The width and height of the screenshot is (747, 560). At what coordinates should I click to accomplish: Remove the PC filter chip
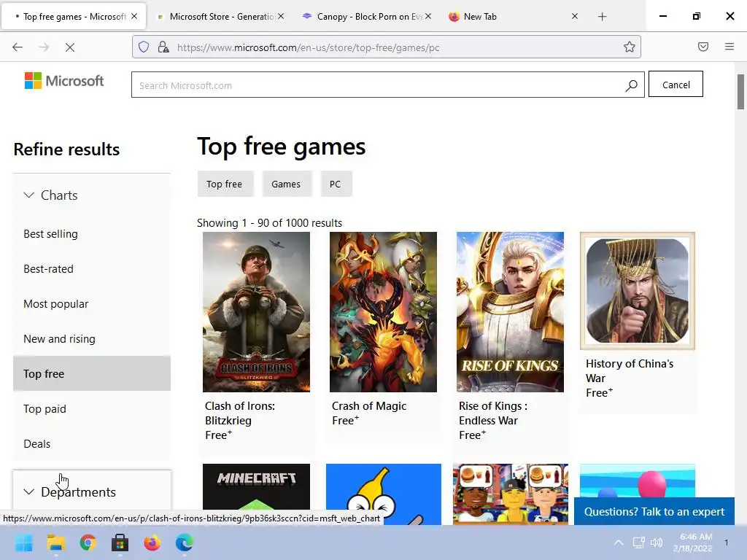point(336,184)
